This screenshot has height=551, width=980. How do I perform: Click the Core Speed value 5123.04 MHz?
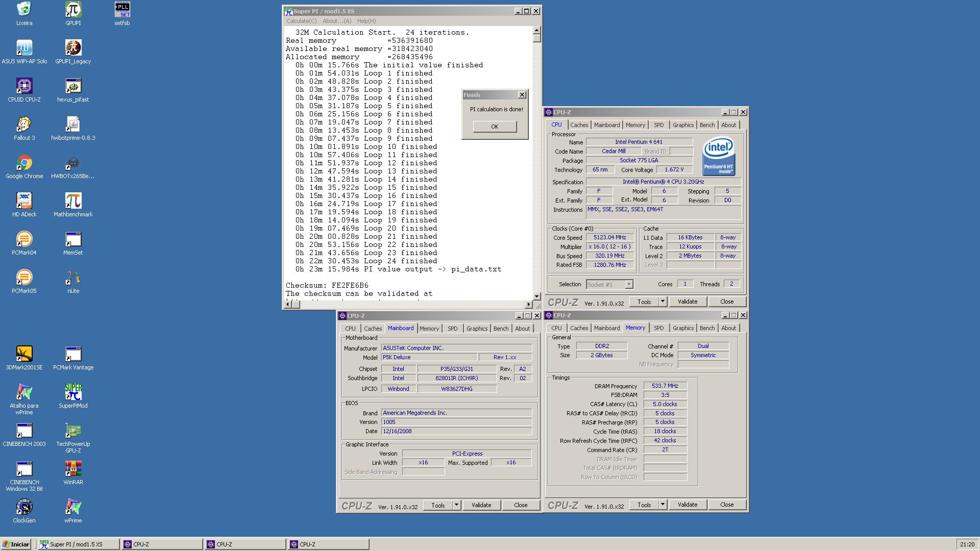610,237
